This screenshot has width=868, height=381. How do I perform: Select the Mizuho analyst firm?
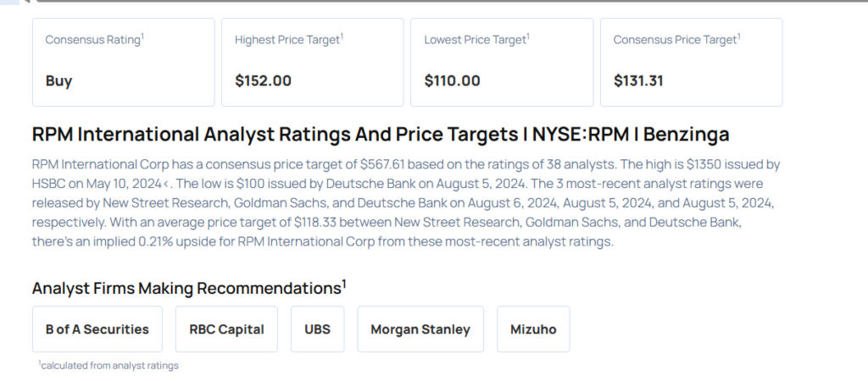point(533,329)
